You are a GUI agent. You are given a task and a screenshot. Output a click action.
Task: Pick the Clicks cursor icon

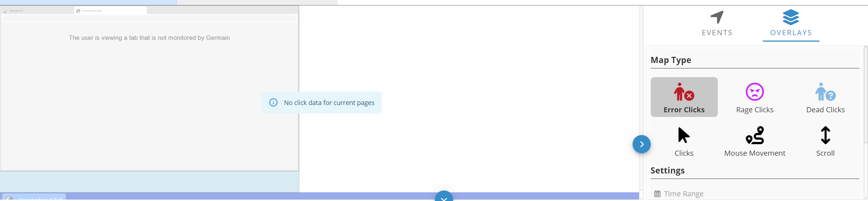(x=684, y=135)
